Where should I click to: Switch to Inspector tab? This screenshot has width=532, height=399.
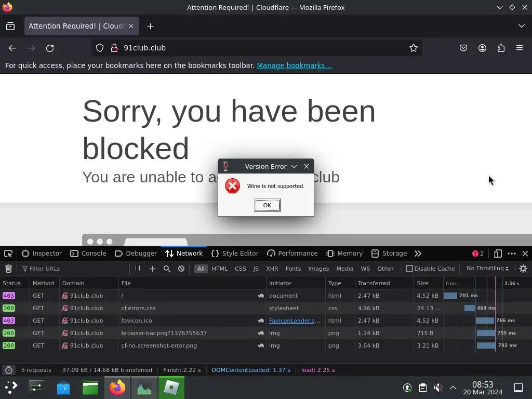pos(42,254)
